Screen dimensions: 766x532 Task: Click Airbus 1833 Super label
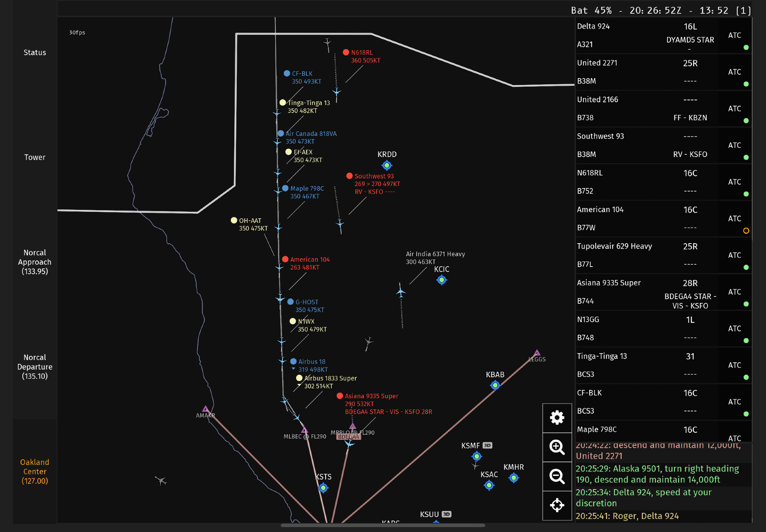click(x=331, y=378)
